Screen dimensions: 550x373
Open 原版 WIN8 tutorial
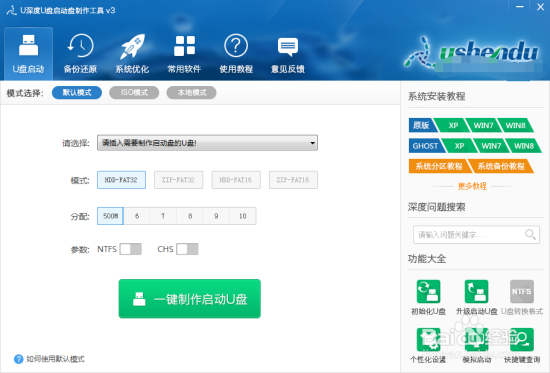tap(515, 125)
